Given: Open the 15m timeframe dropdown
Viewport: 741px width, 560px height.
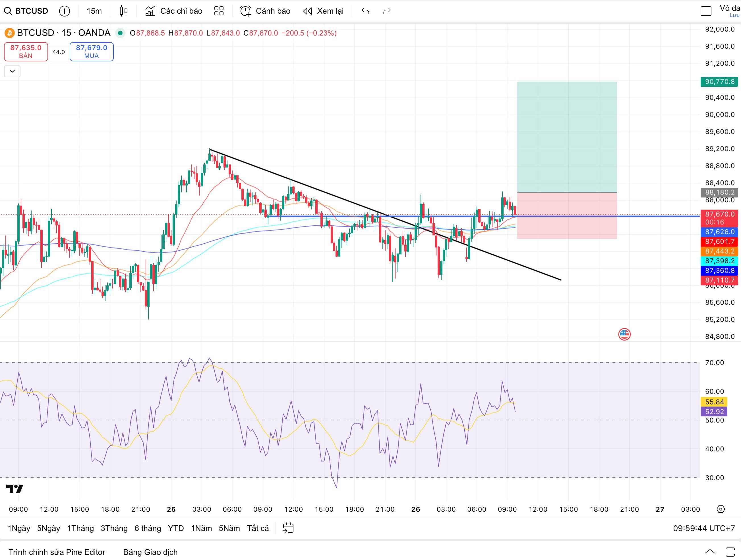Looking at the screenshot, I should click(94, 11).
